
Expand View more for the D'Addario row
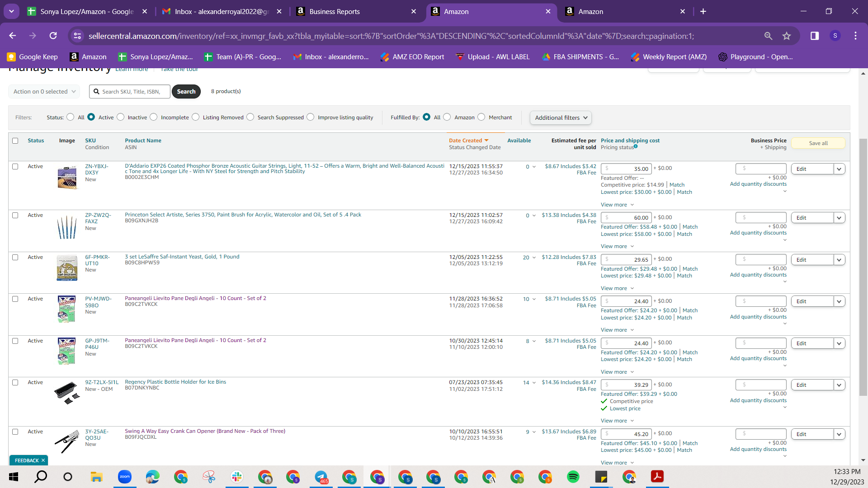pos(617,205)
